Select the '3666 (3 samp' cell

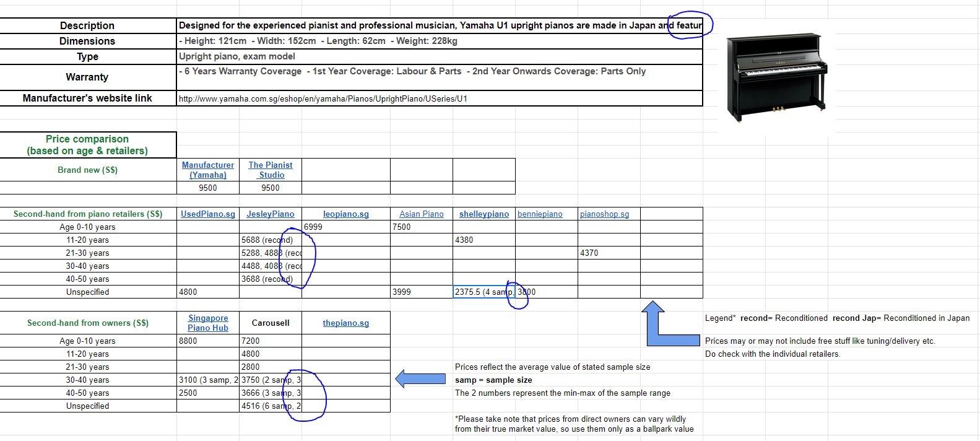point(271,393)
